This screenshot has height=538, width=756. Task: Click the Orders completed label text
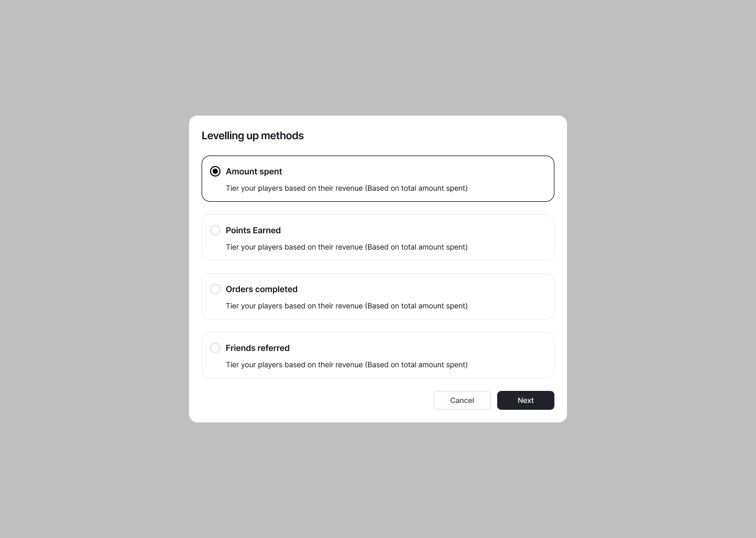click(261, 289)
